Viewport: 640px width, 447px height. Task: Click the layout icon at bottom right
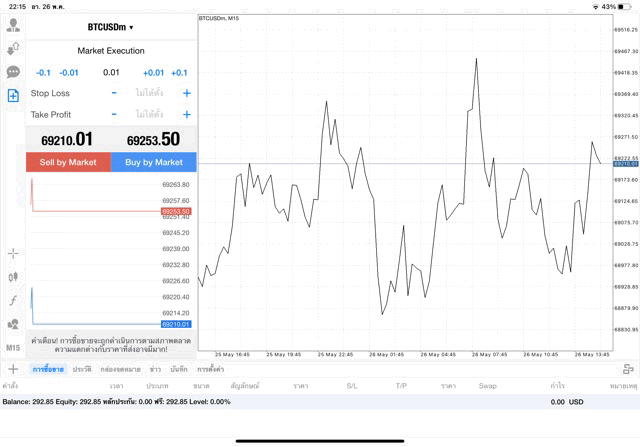coord(628,369)
